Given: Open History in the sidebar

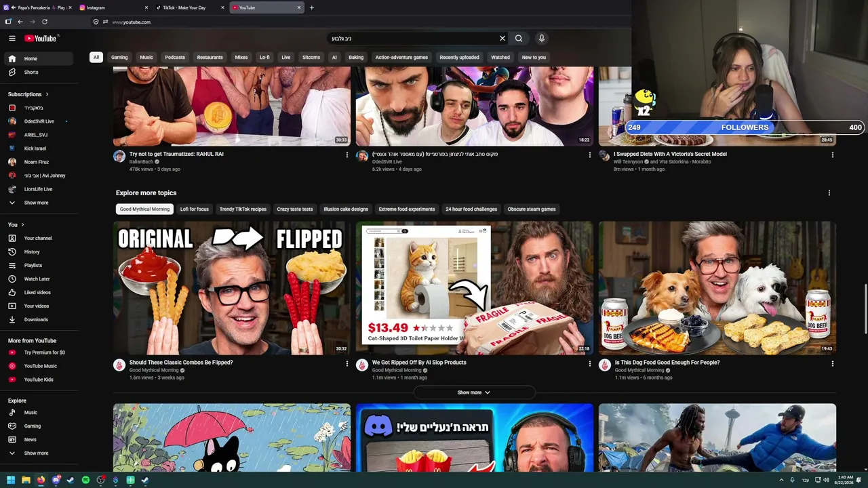Looking at the screenshot, I should [x=39, y=251].
